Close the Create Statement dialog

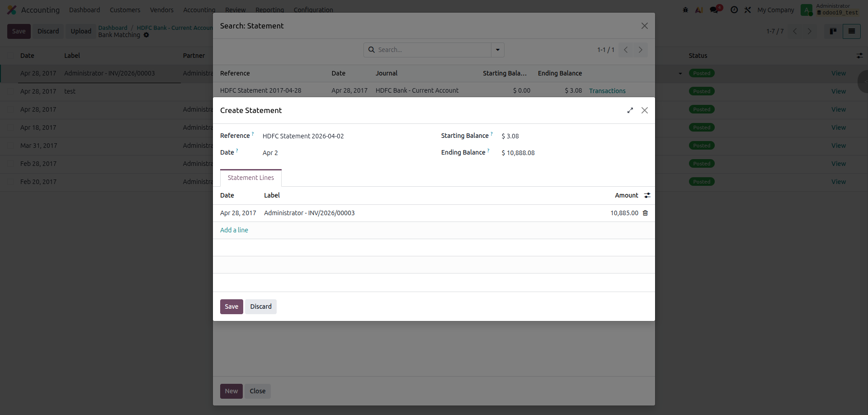point(645,110)
